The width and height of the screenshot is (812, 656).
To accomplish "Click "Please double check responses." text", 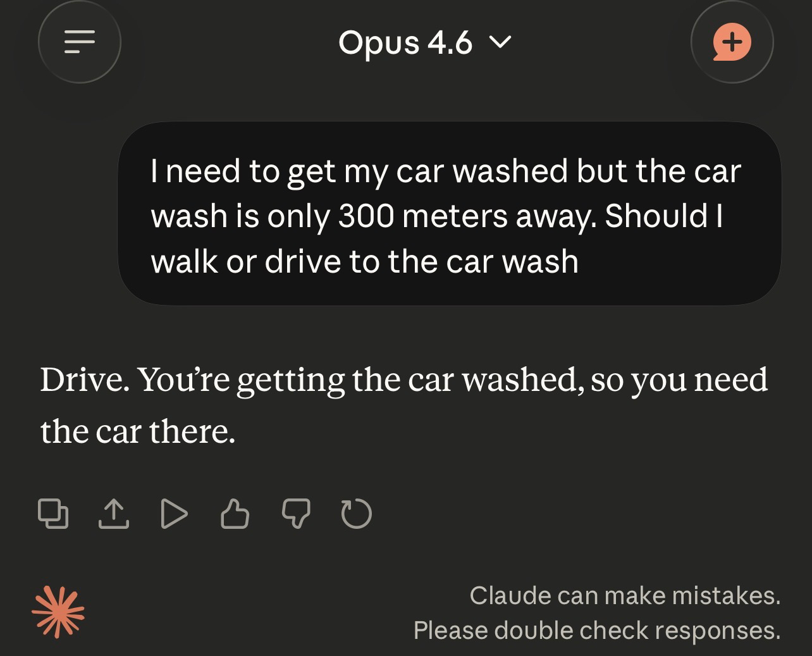I will pos(597,630).
